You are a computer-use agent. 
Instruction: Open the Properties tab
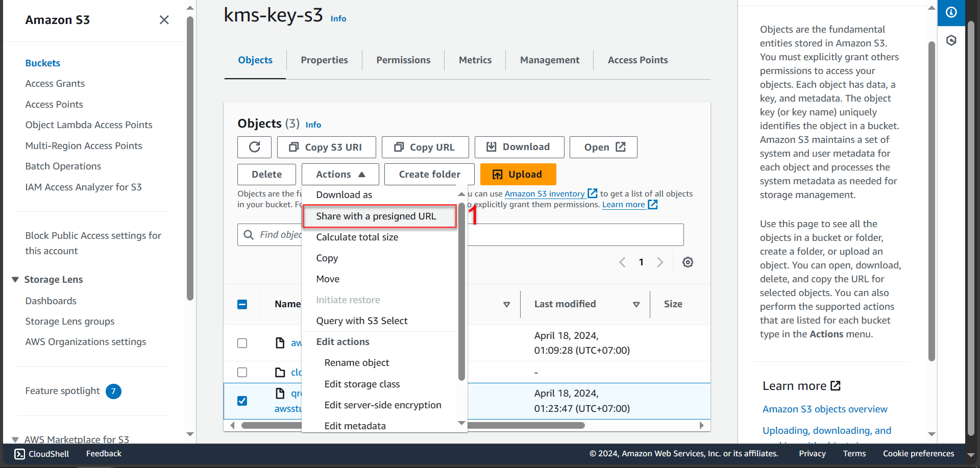(324, 60)
